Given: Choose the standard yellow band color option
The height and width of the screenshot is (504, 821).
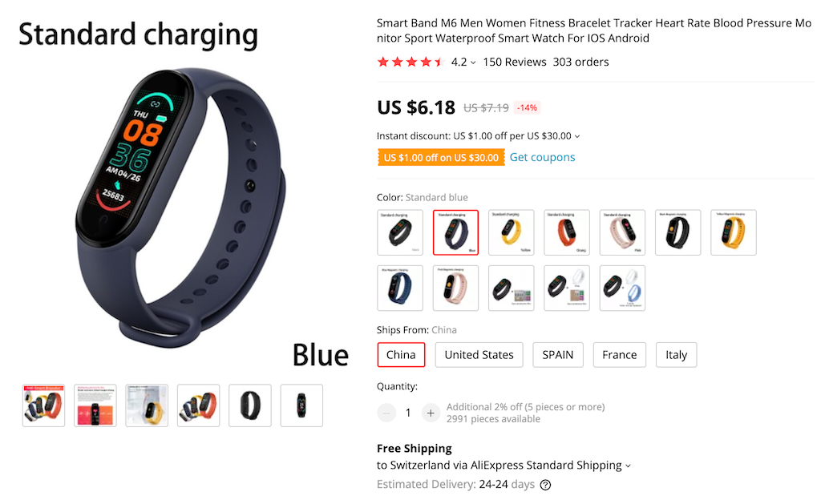Looking at the screenshot, I should (x=511, y=232).
